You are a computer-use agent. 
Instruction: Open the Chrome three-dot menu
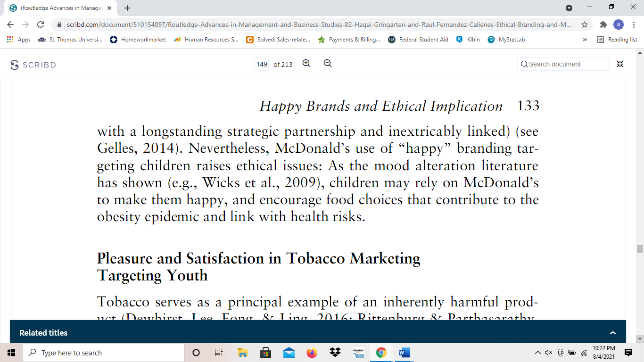634,25
